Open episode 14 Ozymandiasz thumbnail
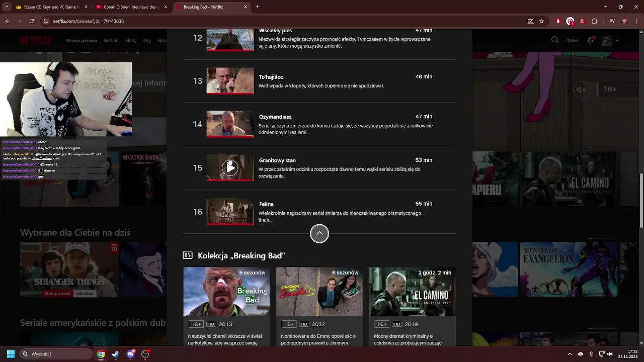The height and width of the screenshot is (362, 644). (x=230, y=124)
